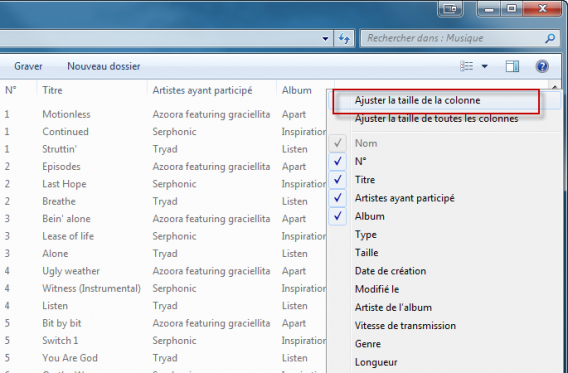Select the track Witness (Instrumental)
This screenshot has height=373, width=568.
coord(91,288)
